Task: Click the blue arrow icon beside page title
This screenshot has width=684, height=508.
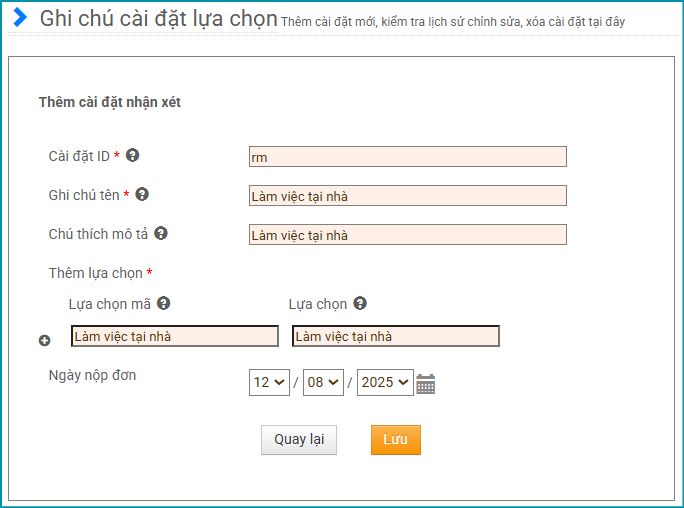Action: [20, 18]
